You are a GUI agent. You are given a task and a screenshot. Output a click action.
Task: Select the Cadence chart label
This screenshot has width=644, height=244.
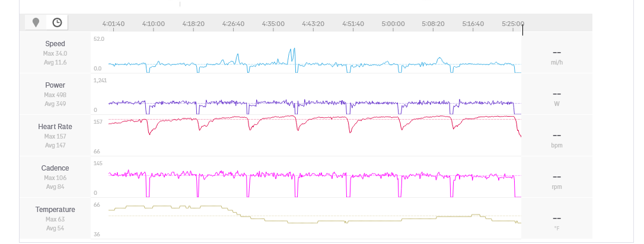pyautogui.click(x=55, y=168)
